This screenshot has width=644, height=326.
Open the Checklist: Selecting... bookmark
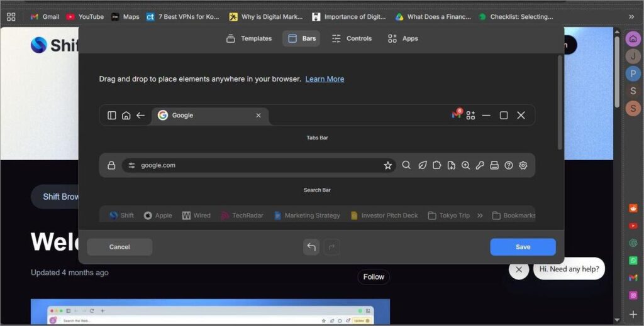[x=516, y=17]
